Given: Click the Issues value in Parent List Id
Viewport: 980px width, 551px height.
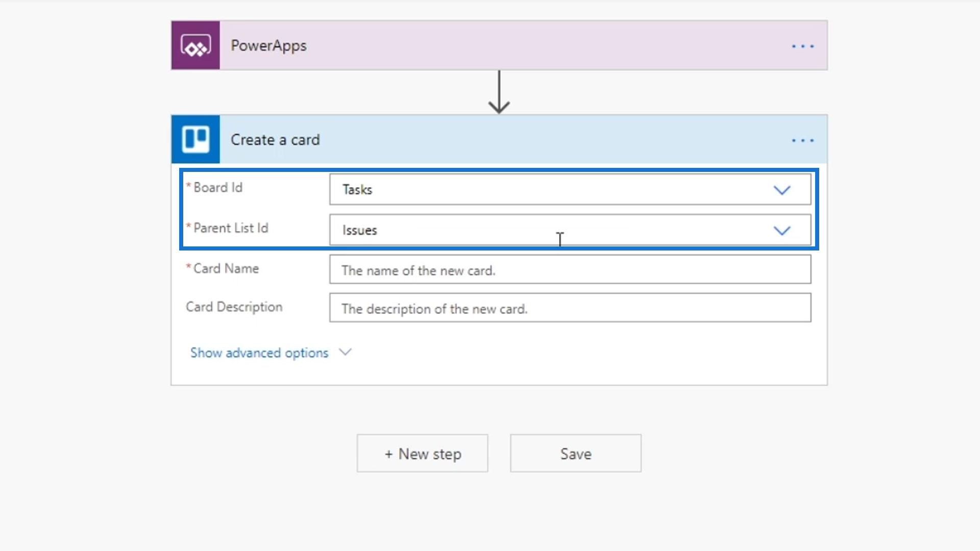Looking at the screenshot, I should point(359,231).
